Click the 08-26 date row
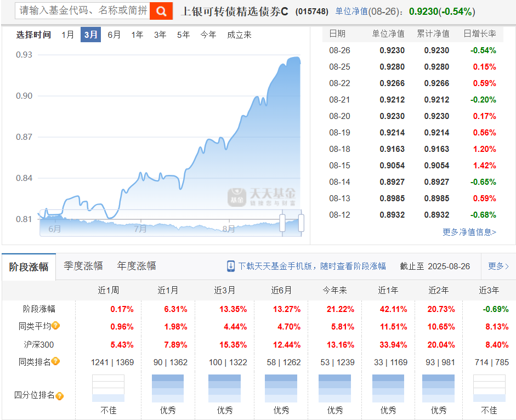 click(413, 50)
